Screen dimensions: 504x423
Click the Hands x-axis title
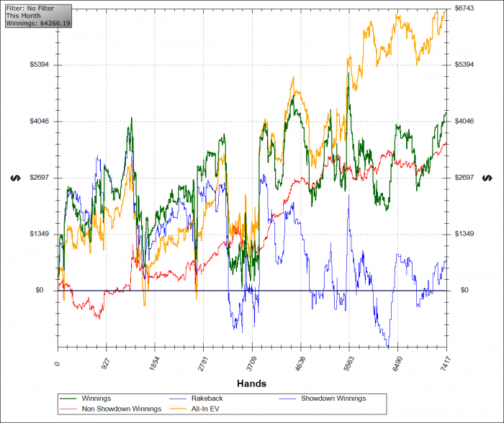252,383
